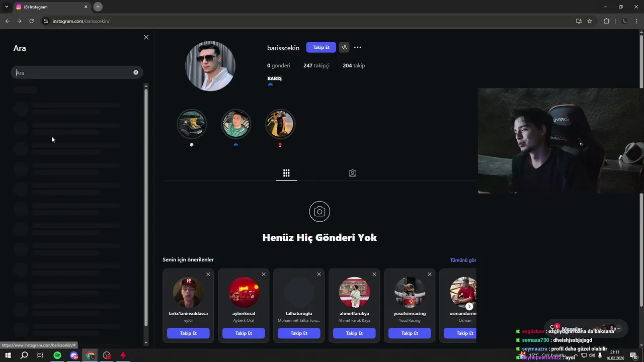The image size is (644, 362).
Task: Open ahmetfarukya profile avatar
Action: [x=354, y=292]
